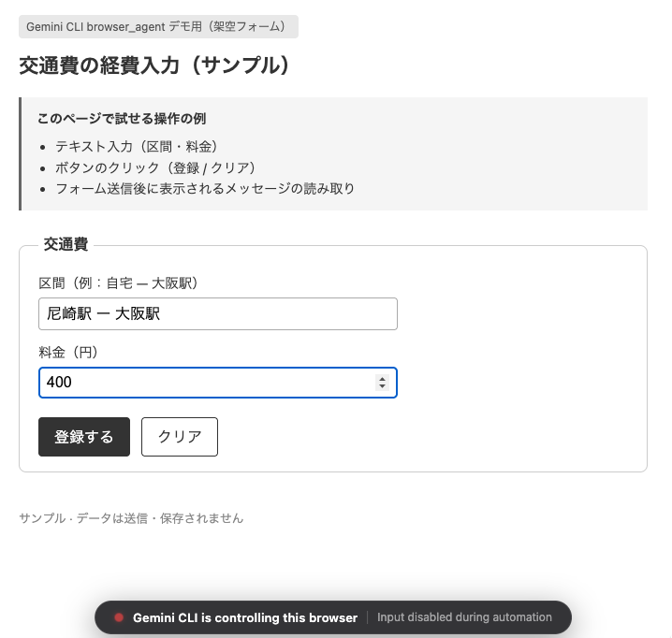Click the 区間（例：自宅 — 大阪駅）label
This screenshot has width=672, height=638.
(118, 283)
